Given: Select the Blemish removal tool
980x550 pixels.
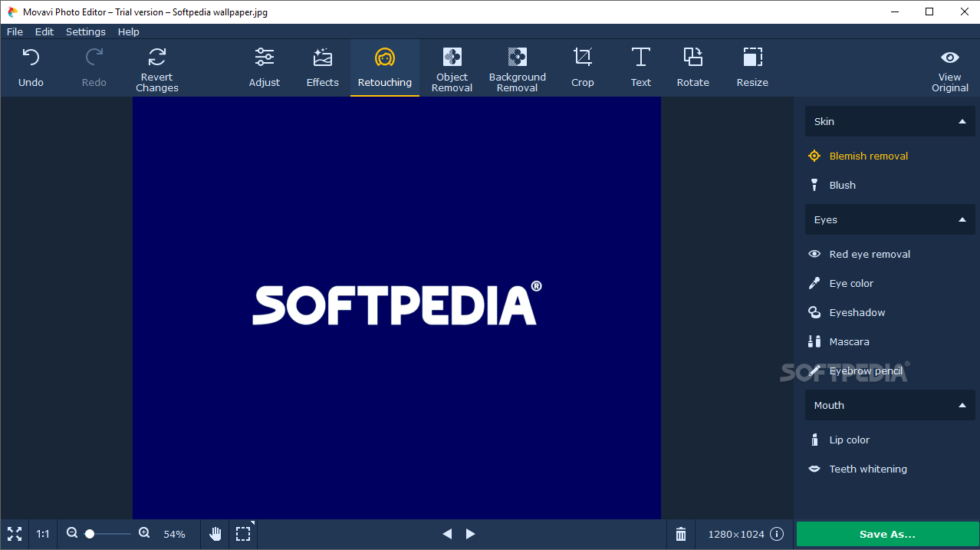Looking at the screenshot, I should click(858, 156).
